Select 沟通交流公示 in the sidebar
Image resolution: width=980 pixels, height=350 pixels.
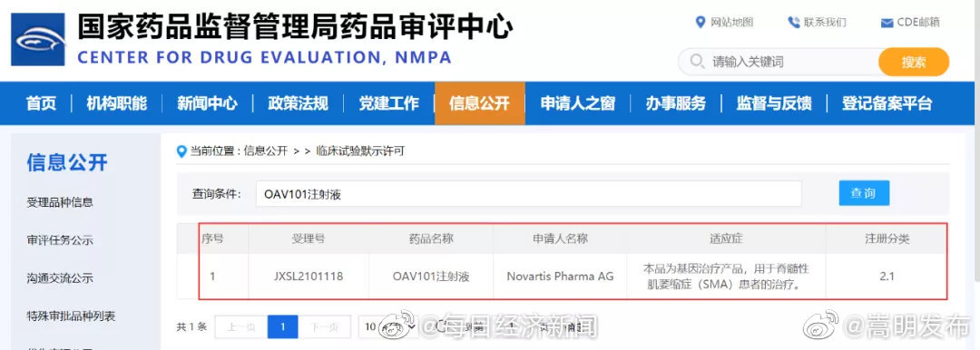[x=60, y=278]
